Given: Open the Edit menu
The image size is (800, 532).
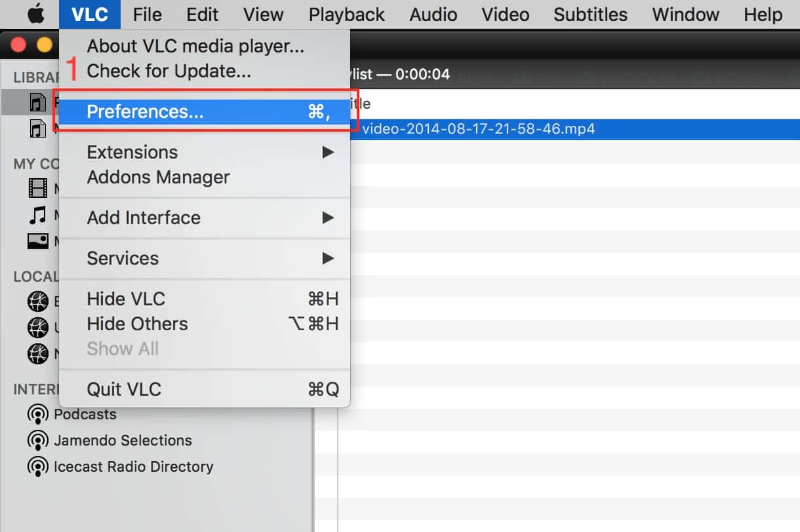Looking at the screenshot, I should coord(203,14).
